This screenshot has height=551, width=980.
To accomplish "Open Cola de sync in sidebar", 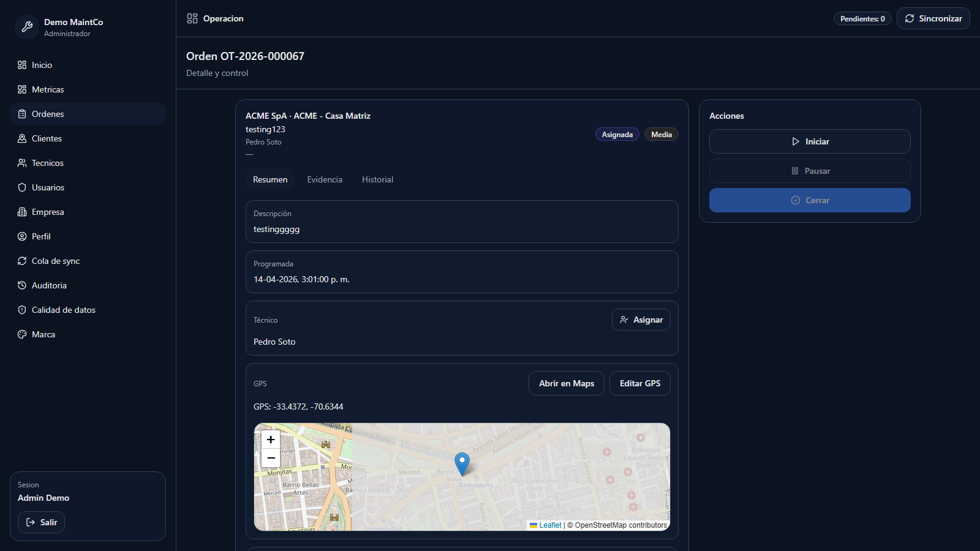I will pos(55,261).
